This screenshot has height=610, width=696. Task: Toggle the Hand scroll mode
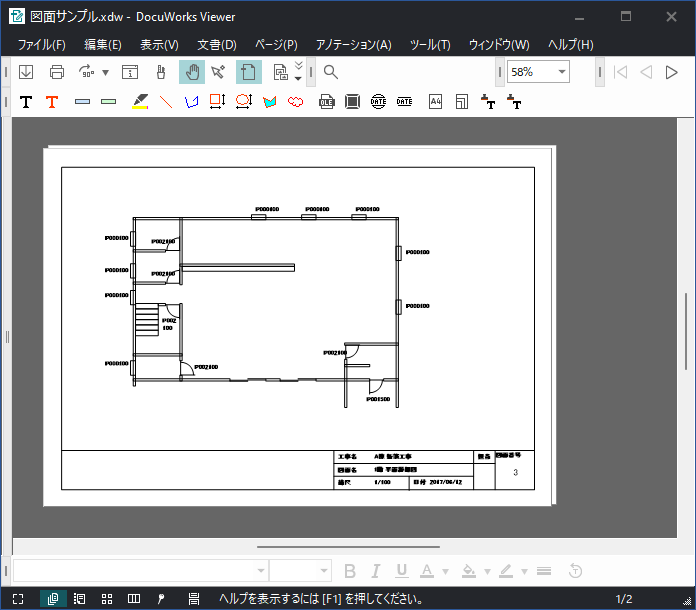[192, 72]
